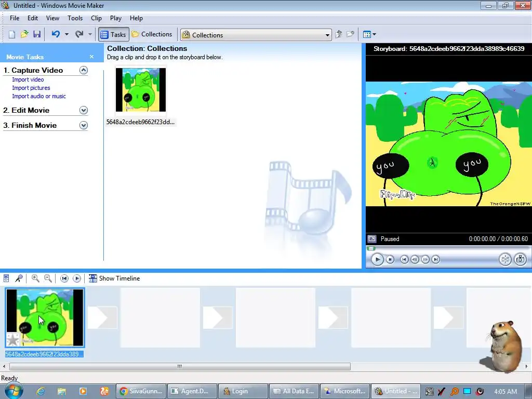The image size is (532, 399).
Task: Click the taskbar clock showing 4:05 AM
Action: coord(506,392)
